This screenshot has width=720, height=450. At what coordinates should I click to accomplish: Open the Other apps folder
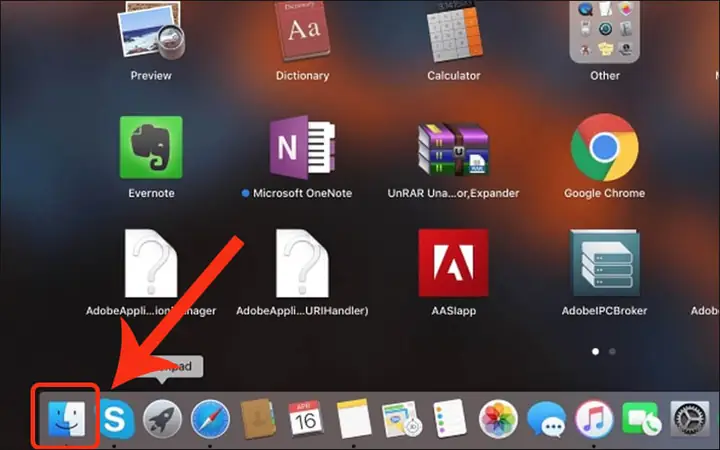[x=604, y=31]
